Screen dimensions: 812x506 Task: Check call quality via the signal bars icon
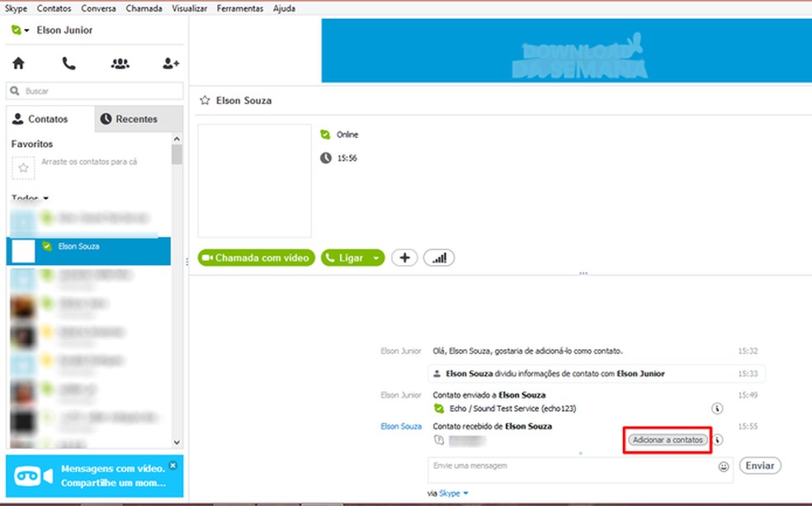[x=439, y=258]
